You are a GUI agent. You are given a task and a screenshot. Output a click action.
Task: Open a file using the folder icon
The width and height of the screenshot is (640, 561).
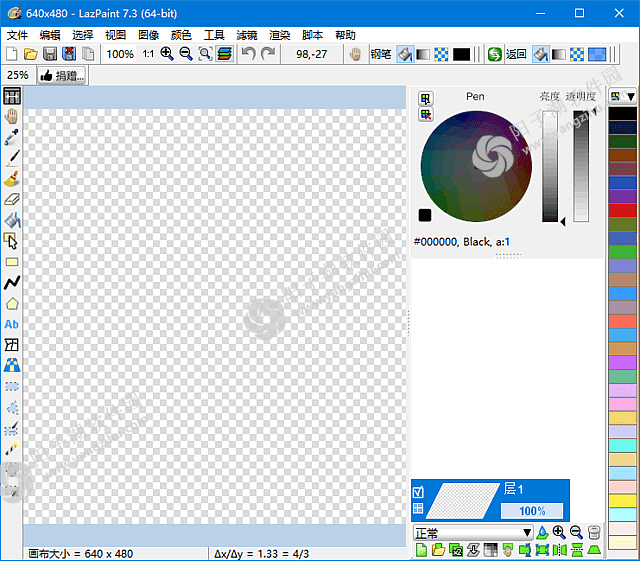coord(31,54)
